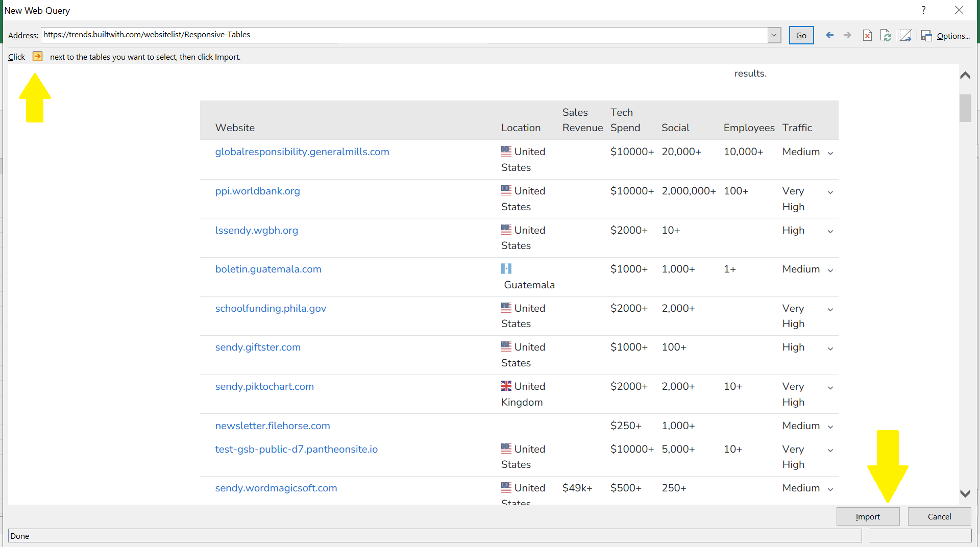
Task: Open the Options settings button
Action: [x=953, y=36]
